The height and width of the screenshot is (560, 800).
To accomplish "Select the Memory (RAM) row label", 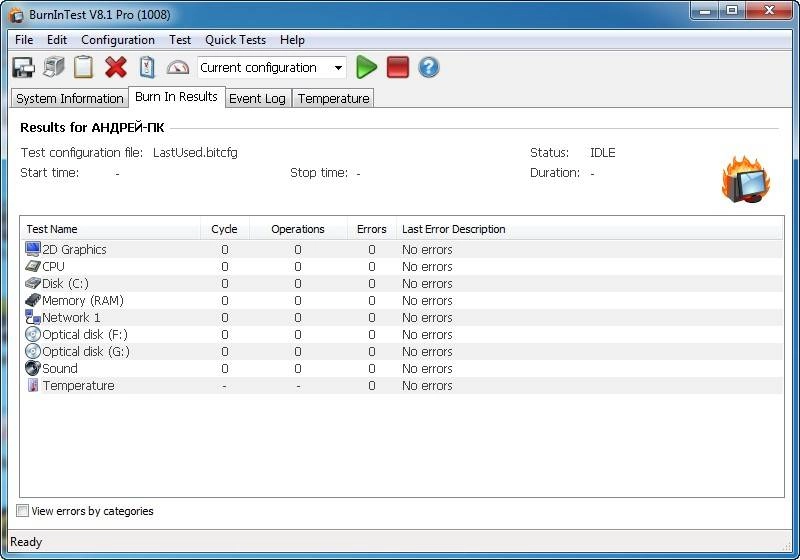I will tap(83, 300).
